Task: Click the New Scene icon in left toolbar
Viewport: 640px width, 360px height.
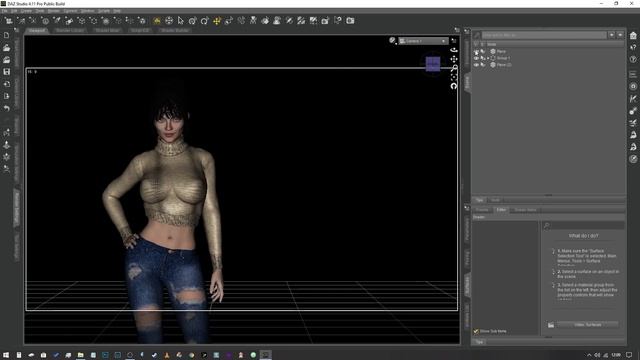Action: click(7, 36)
